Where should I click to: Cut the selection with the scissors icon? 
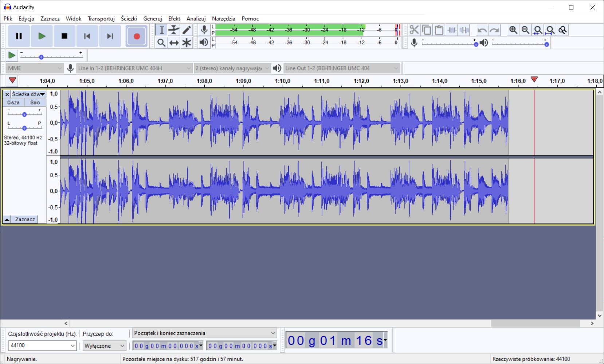(x=414, y=30)
